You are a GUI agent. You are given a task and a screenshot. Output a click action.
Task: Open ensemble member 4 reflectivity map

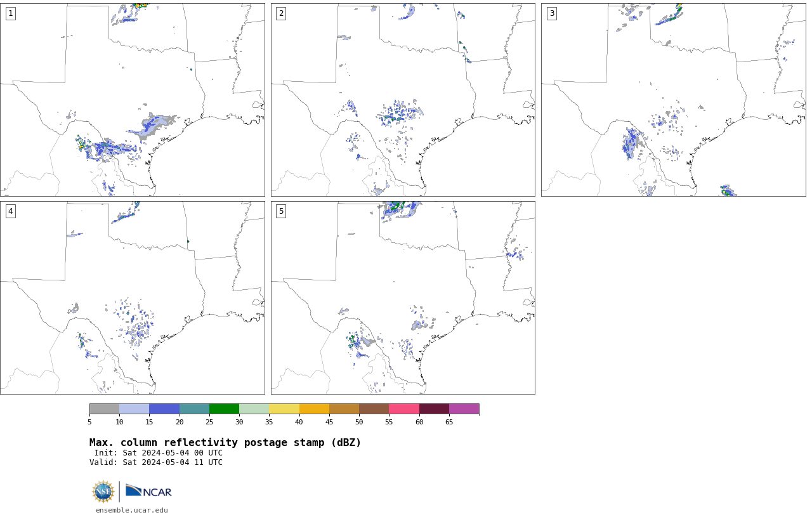(x=133, y=298)
